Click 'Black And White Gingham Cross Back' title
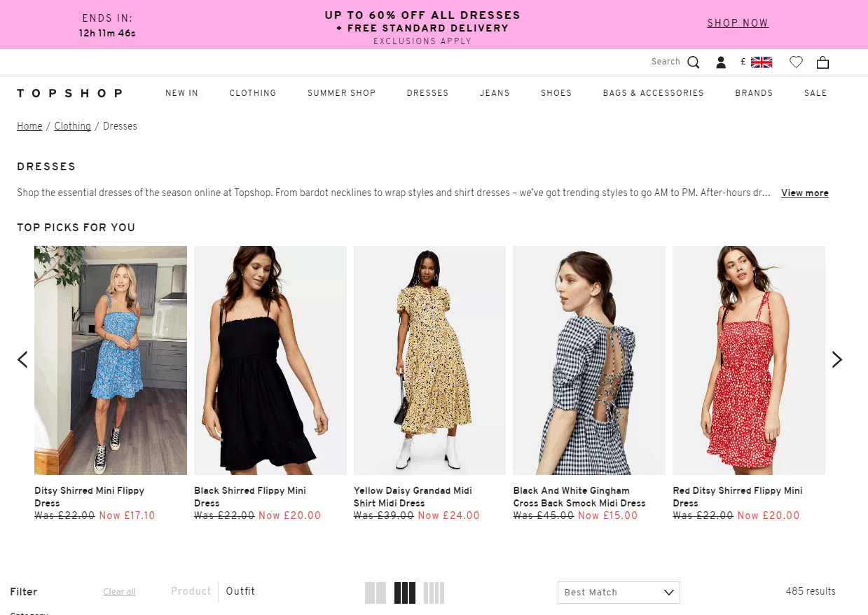This screenshot has width=868, height=615. pyautogui.click(x=579, y=497)
